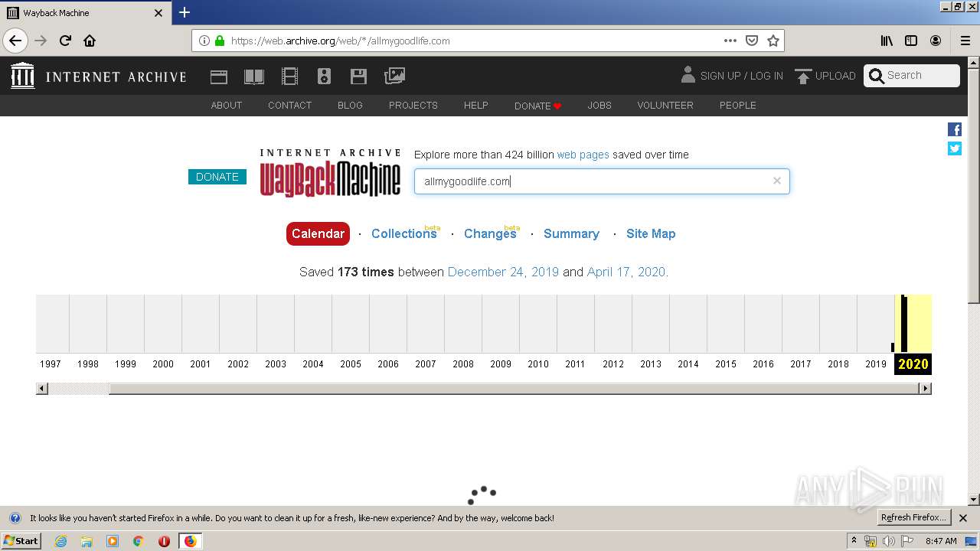Click timeline scrollbar right arrow
This screenshot has height=551, width=980.
[925, 389]
